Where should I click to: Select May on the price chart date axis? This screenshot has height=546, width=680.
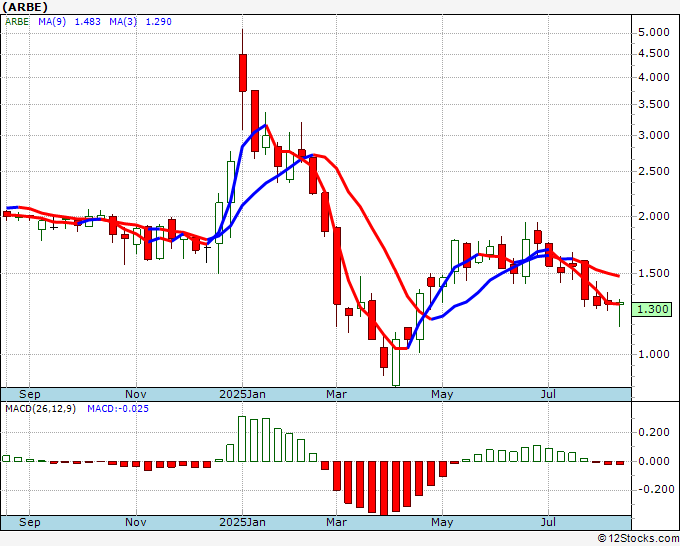[442, 394]
